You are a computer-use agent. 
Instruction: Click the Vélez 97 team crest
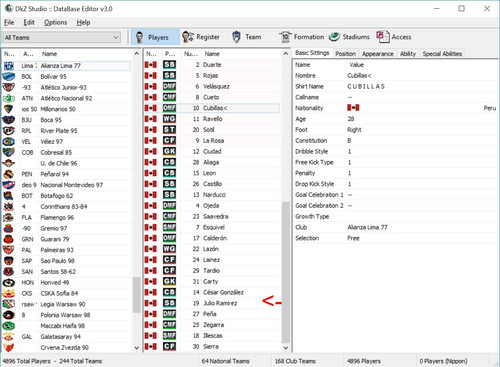point(9,142)
